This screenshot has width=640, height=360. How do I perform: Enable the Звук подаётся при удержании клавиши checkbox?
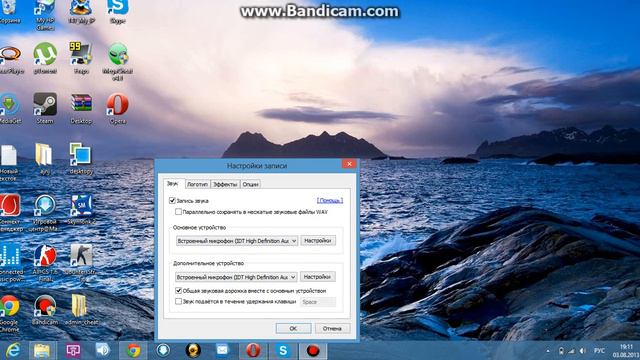[x=178, y=302]
